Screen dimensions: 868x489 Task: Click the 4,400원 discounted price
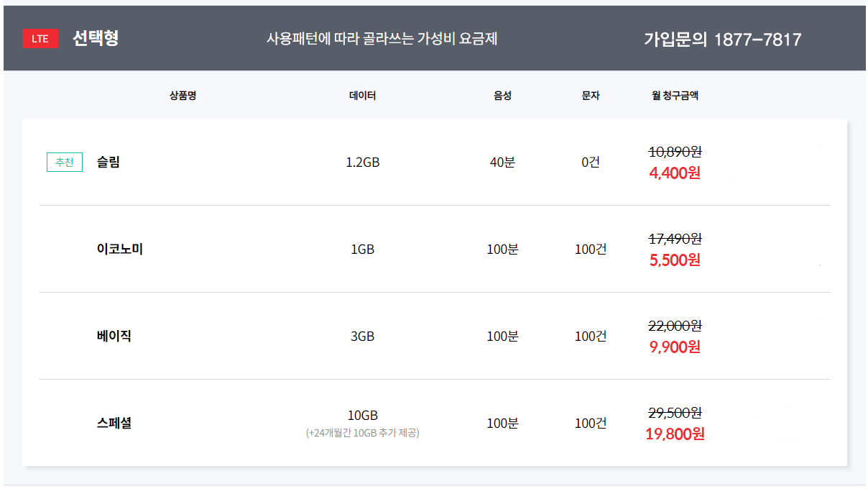[675, 173]
